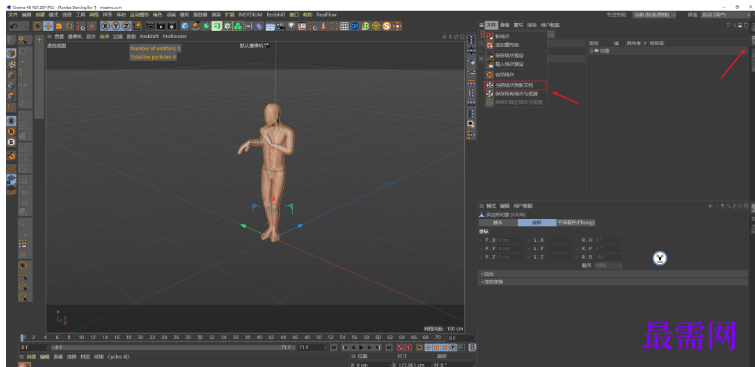Open the Redshift menu in the main menu bar
Viewport: 755px width, 367px height.
point(276,15)
